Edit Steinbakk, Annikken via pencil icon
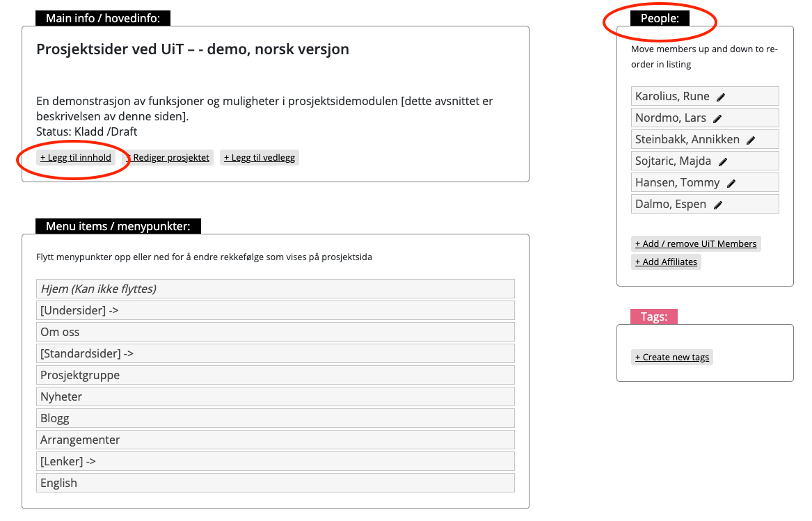Screen dimensions: 812x521 click(x=751, y=140)
